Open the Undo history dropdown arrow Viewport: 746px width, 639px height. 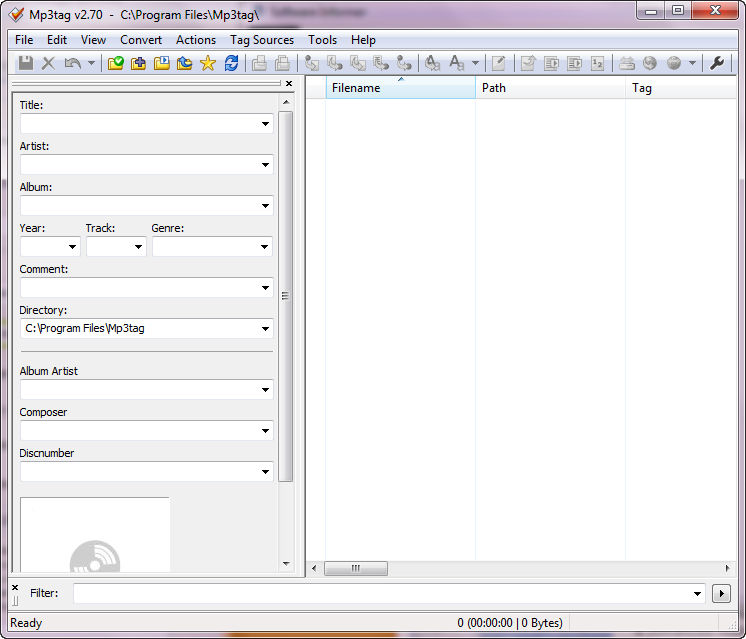pyautogui.click(x=91, y=63)
